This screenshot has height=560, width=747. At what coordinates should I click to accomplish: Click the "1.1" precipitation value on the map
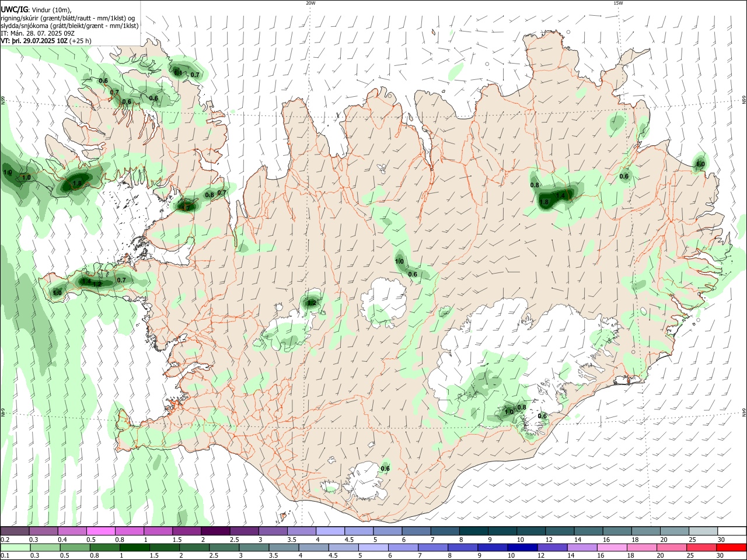point(178,73)
